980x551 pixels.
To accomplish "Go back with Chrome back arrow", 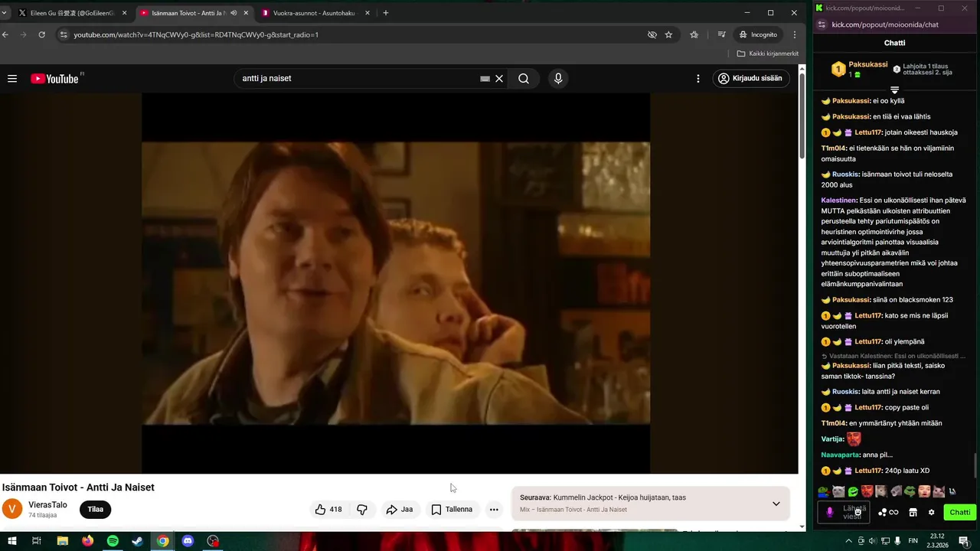I will [x=5, y=34].
